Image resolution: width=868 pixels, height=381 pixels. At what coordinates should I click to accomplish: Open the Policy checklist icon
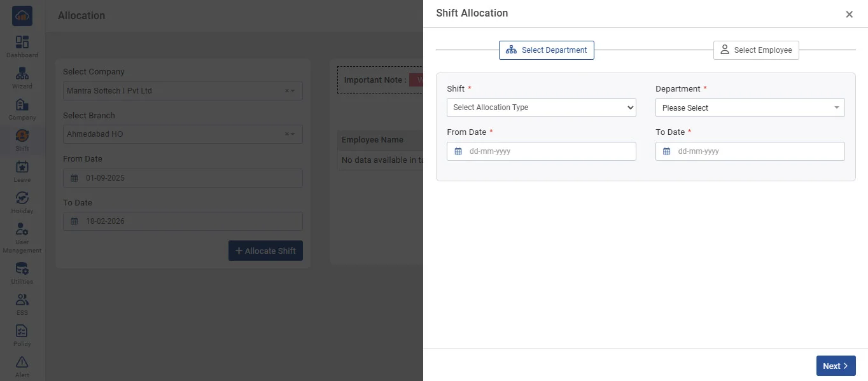[22, 331]
